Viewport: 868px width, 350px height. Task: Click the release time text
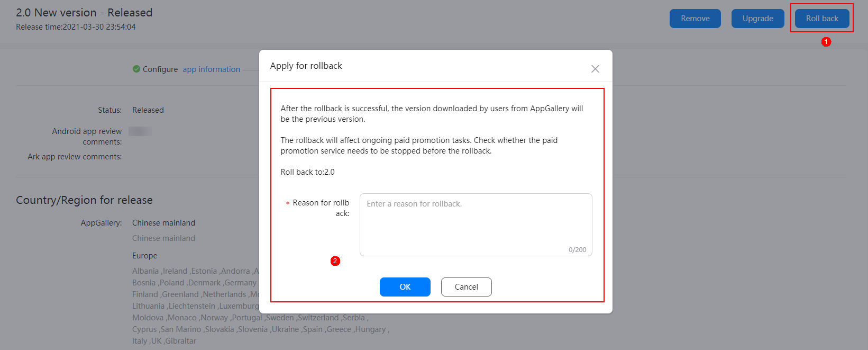click(x=76, y=27)
